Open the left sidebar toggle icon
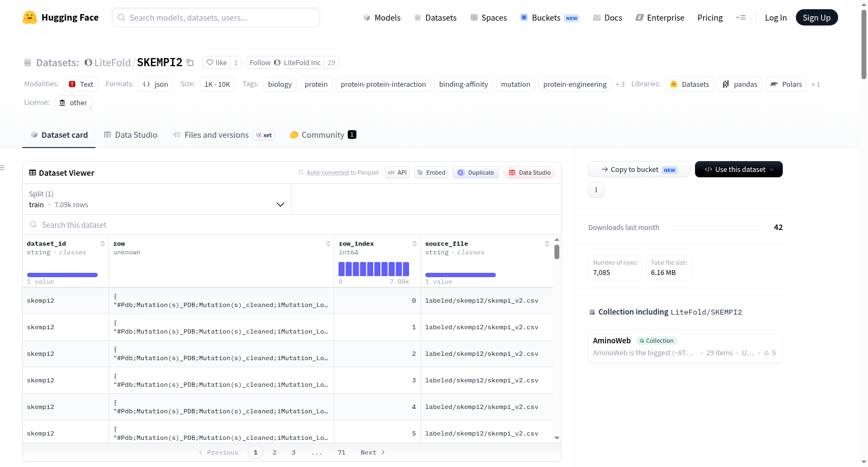 point(3,168)
